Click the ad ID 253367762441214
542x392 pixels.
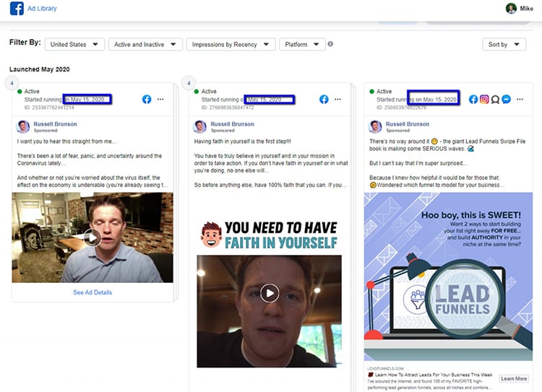pos(49,108)
